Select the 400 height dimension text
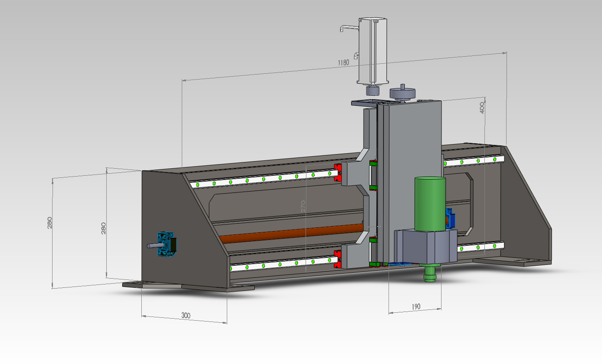The image size is (602, 364). point(482,108)
